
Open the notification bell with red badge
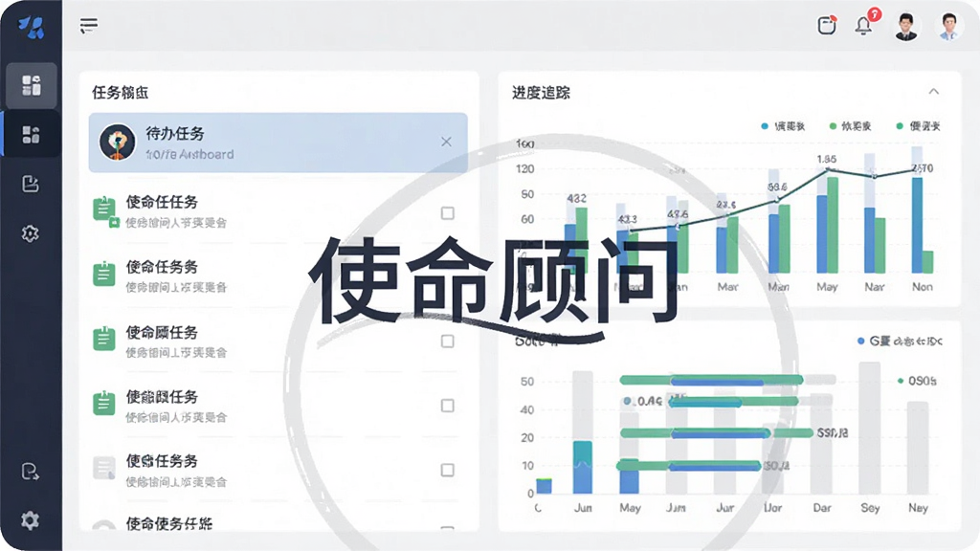click(865, 24)
